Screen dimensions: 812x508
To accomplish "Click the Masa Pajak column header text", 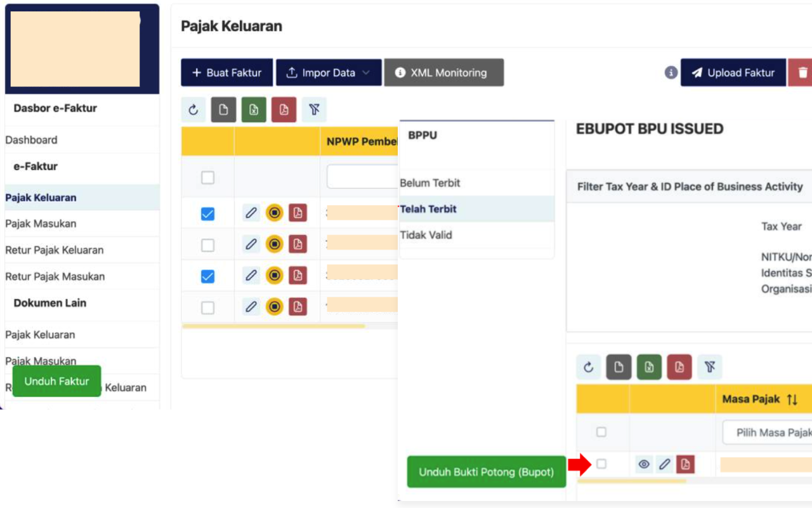I will pos(751,399).
